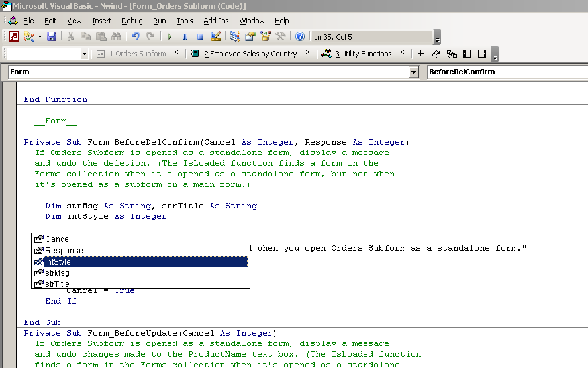
Task: Open the Project Explorer icon
Action: (x=235, y=36)
